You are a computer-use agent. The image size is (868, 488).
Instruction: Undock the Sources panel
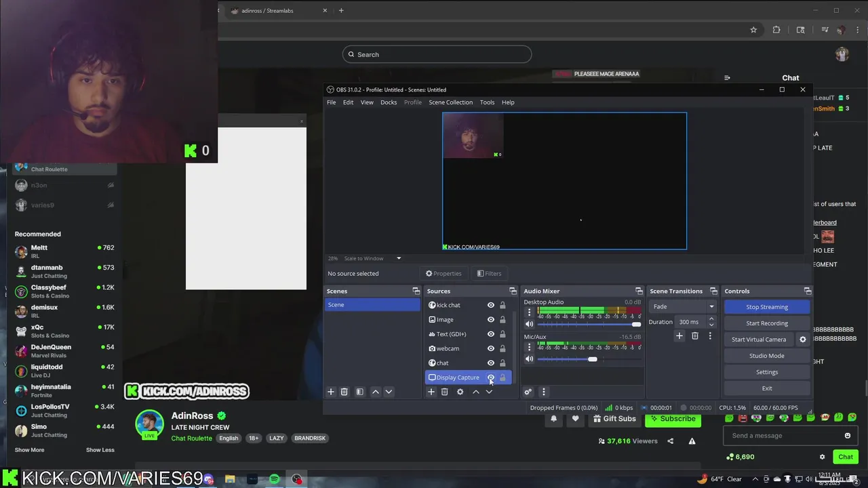(x=513, y=291)
